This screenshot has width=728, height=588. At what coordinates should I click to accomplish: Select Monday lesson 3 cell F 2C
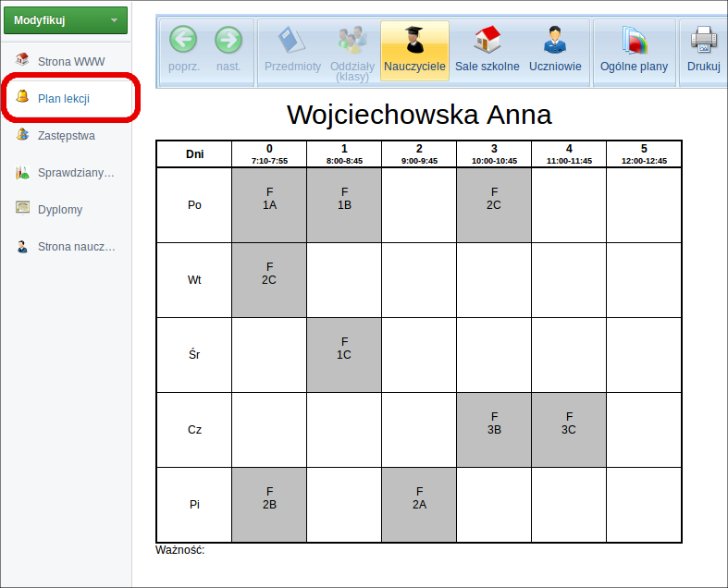(494, 204)
